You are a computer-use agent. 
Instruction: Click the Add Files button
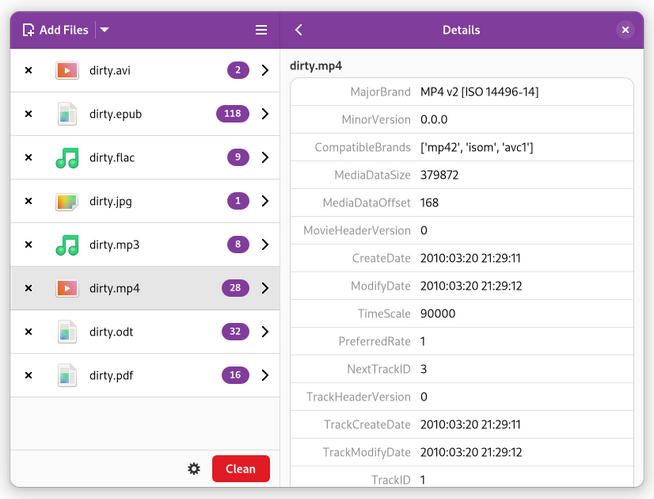55,30
